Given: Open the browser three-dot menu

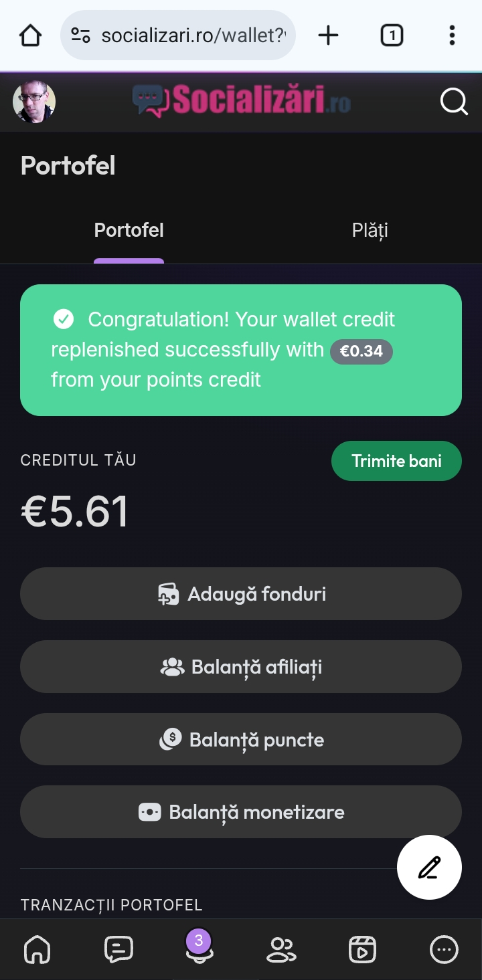Looking at the screenshot, I should [452, 35].
